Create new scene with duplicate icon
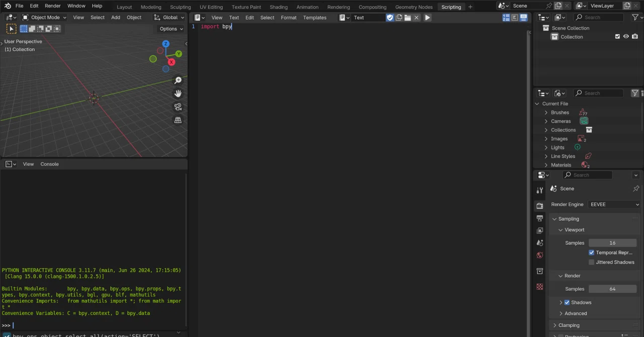644x337 pixels. [558, 6]
